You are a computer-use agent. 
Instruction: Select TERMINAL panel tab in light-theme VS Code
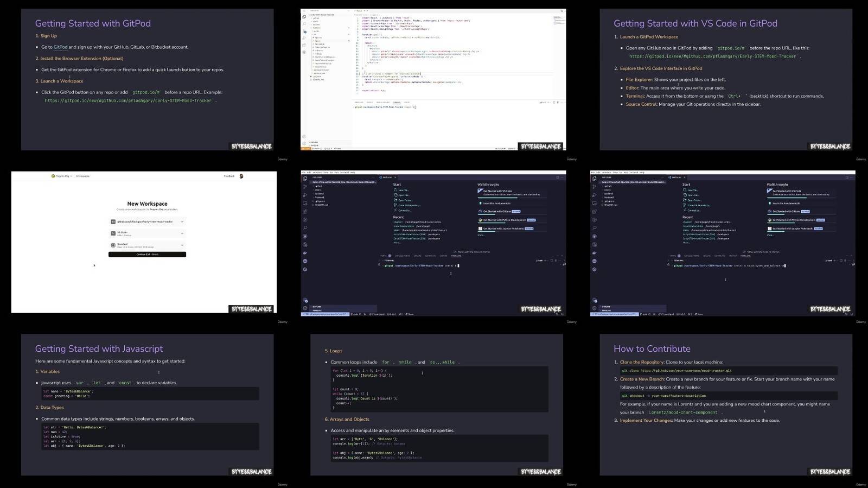click(x=397, y=102)
